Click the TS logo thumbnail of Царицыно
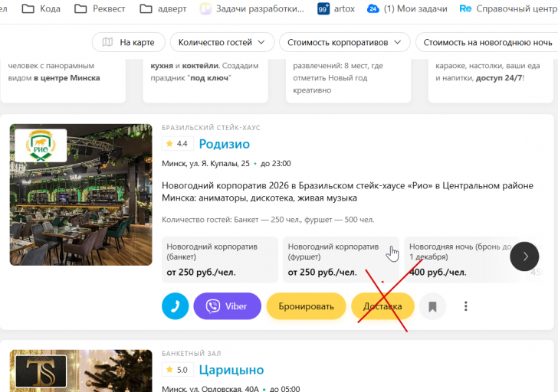 tap(41, 371)
